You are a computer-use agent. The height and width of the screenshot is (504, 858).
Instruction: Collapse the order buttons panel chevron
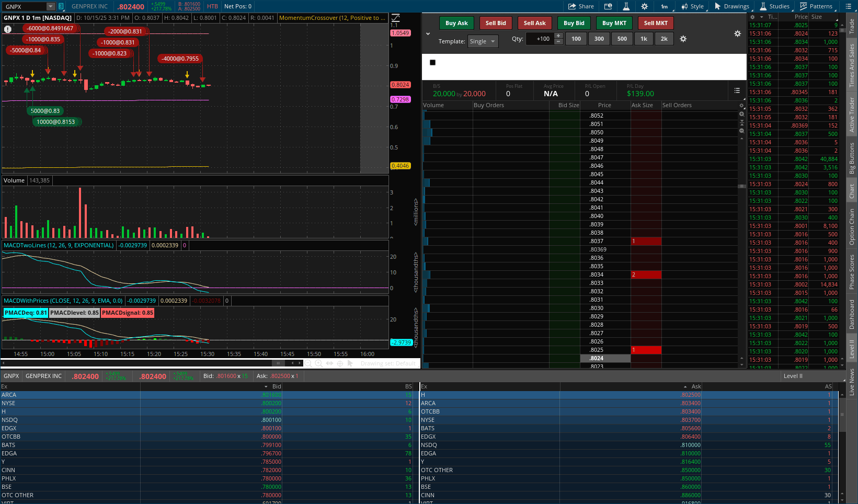point(428,34)
